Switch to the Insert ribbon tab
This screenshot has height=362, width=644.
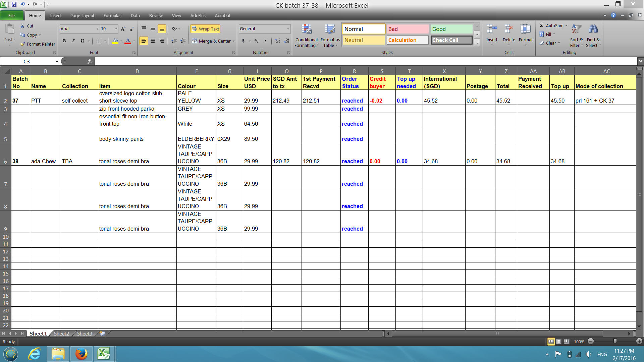(x=55, y=15)
